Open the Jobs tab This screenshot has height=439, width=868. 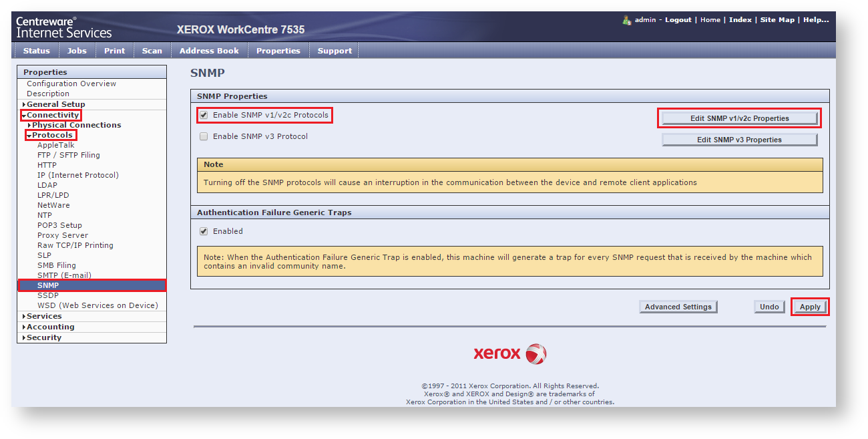tap(77, 51)
